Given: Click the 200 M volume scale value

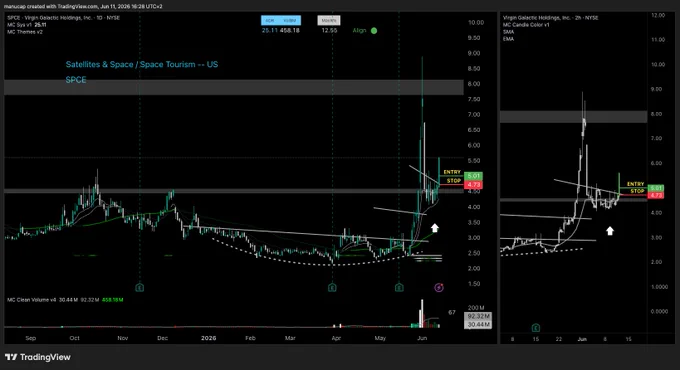Looking at the screenshot, I should click(476, 308).
